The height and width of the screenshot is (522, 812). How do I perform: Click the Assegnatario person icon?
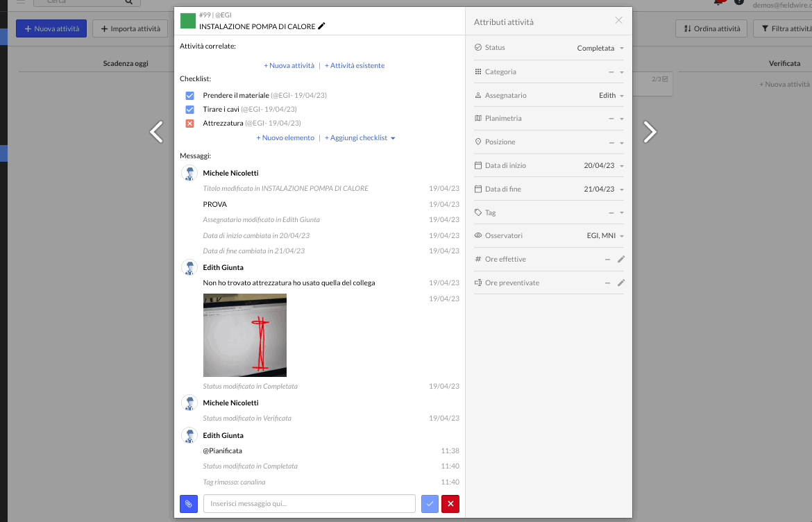[x=478, y=95]
